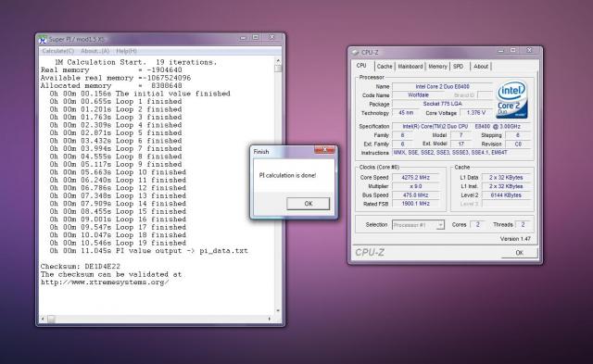
Task: Close the Super PI window
Action: pyautogui.click(x=271, y=37)
